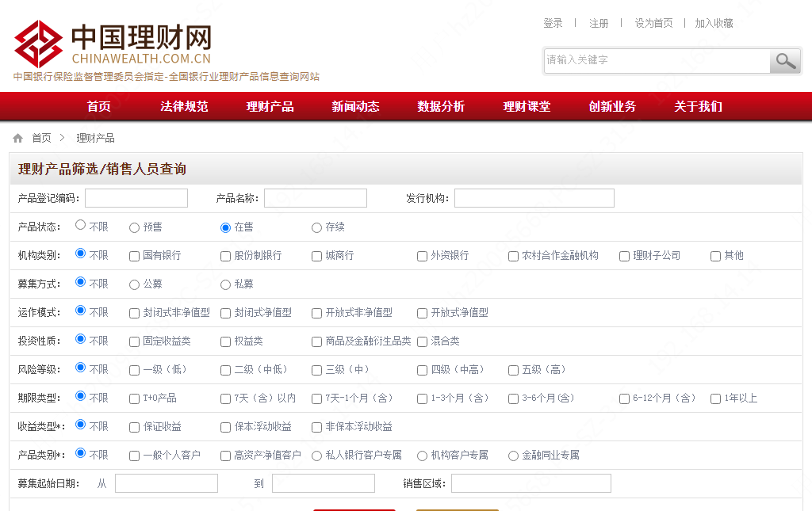
Task: Focus the 产品名称 input field
Action: point(316,198)
